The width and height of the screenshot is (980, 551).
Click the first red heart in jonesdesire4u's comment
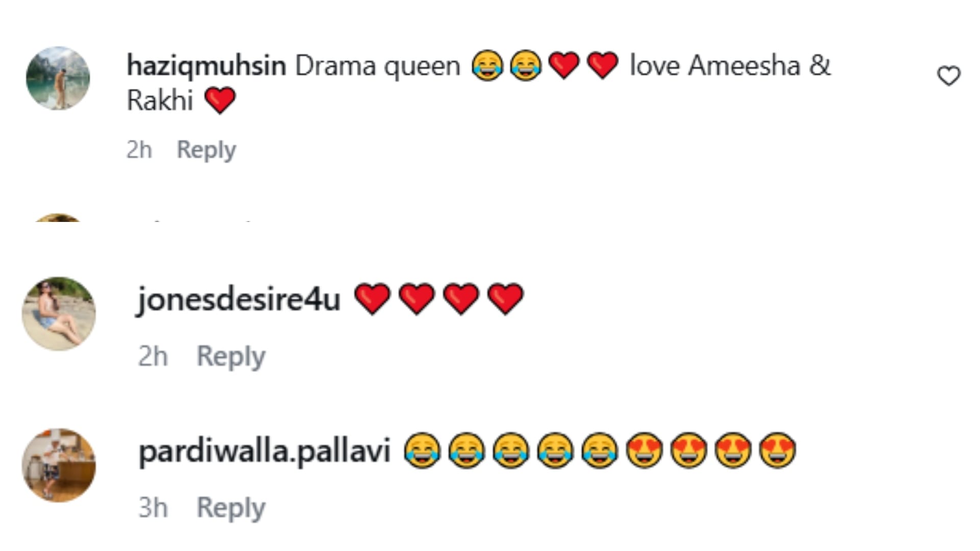372,299
